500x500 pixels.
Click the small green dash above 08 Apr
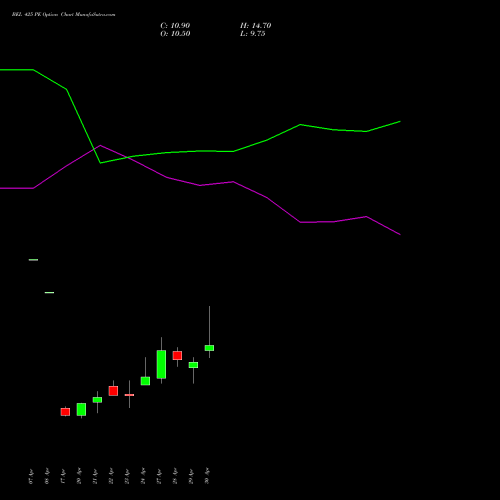pos(49,293)
